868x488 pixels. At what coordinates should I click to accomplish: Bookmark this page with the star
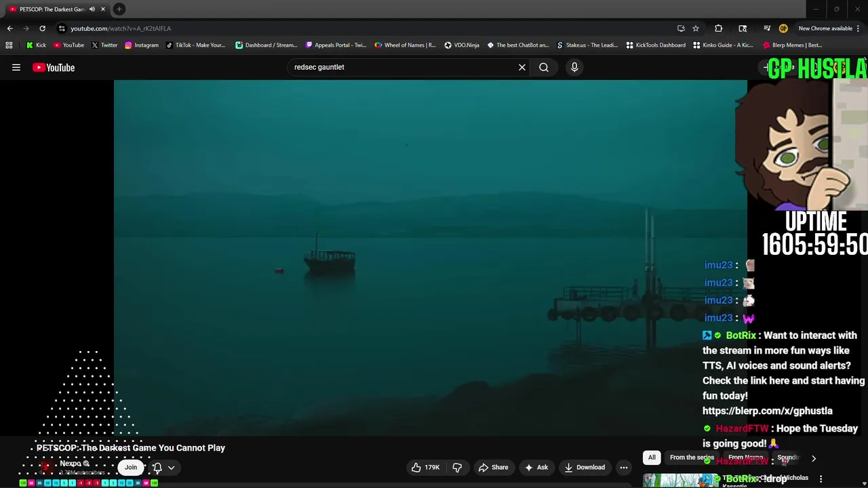[696, 28]
